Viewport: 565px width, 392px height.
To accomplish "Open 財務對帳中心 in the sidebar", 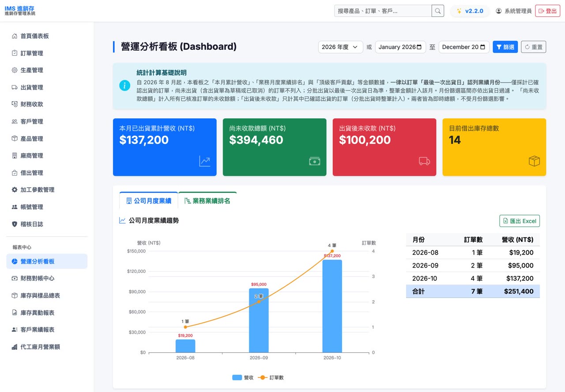I will (x=47, y=279).
